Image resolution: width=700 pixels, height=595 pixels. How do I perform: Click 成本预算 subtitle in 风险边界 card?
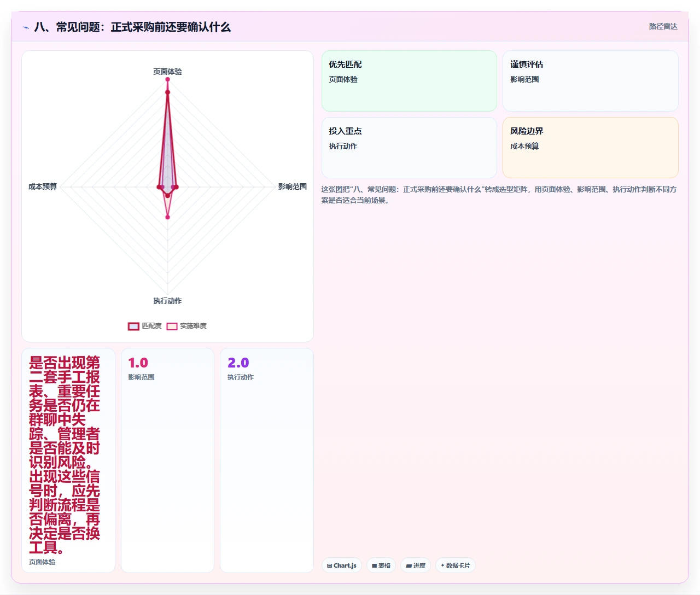524,146
